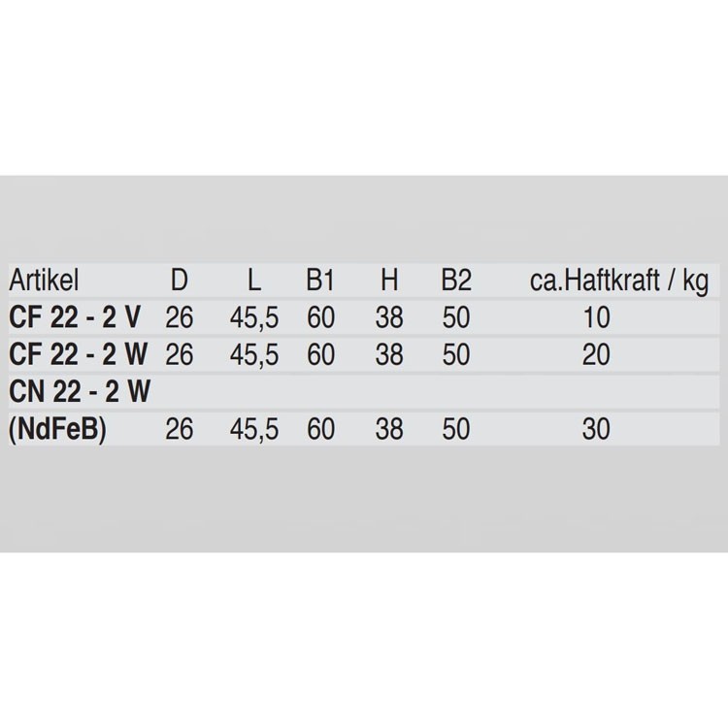Click B1 value 60 for CF 22 - 2 W
Screen dimensions: 728x728
click(321, 354)
